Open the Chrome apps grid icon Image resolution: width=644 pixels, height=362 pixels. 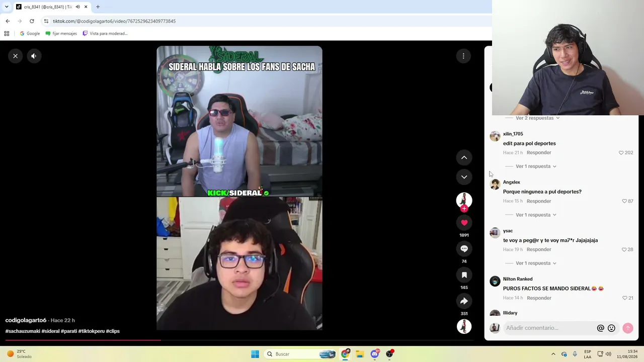click(x=7, y=34)
